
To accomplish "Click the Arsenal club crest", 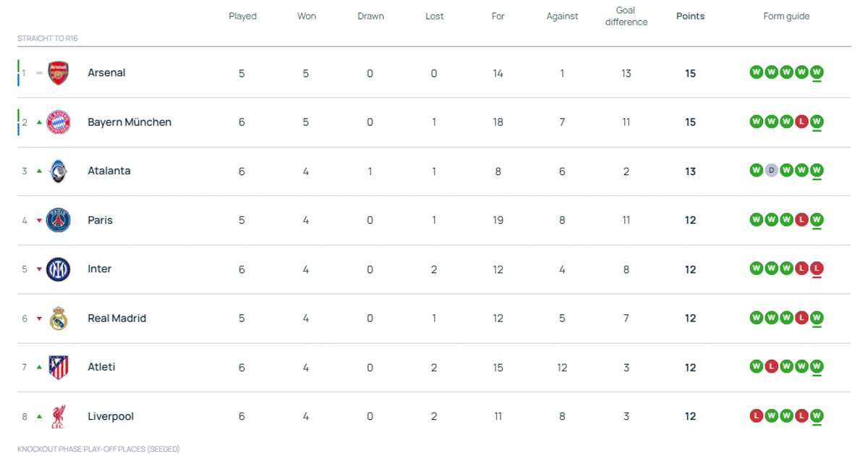I will [58, 73].
